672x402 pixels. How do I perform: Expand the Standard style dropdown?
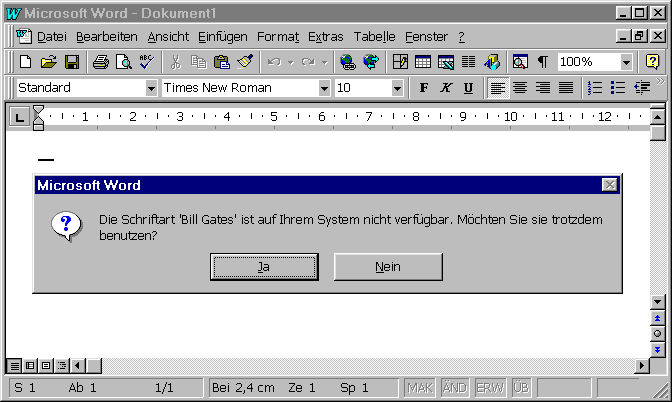tap(151, 88)
